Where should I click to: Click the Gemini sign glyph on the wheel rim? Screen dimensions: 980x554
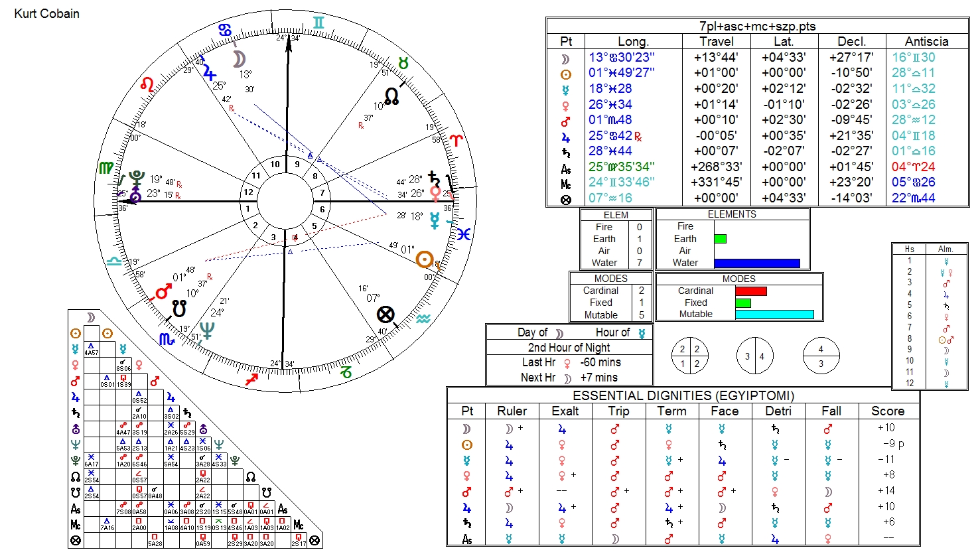[x=319, y=23]
